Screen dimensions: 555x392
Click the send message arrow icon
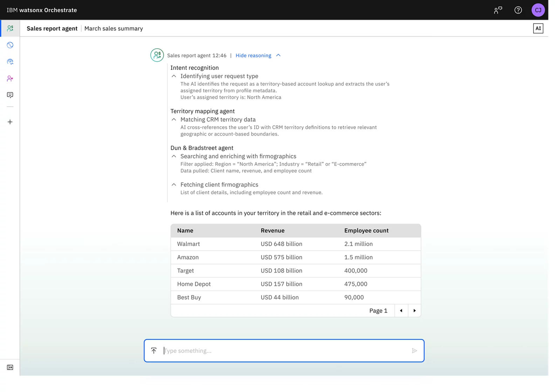tap(414, 350)
